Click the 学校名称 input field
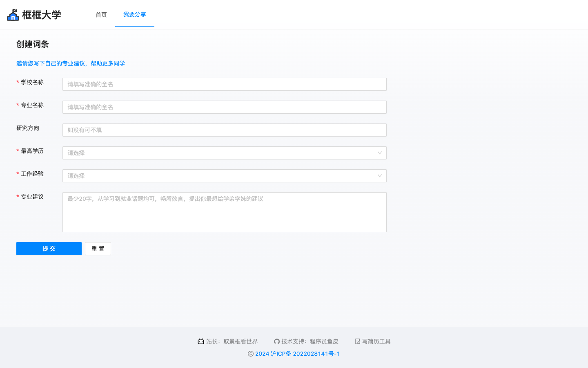This screenshot has width=588, height=368. point(225,84)
